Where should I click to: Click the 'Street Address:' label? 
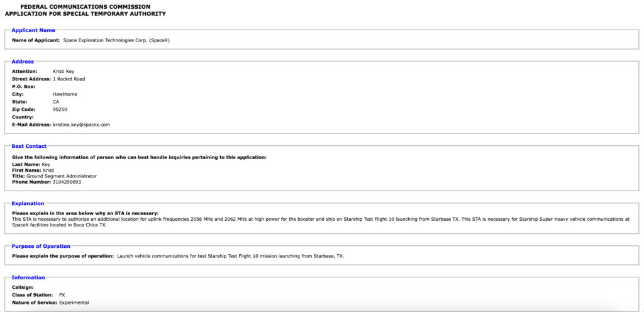tap(31, 79)
